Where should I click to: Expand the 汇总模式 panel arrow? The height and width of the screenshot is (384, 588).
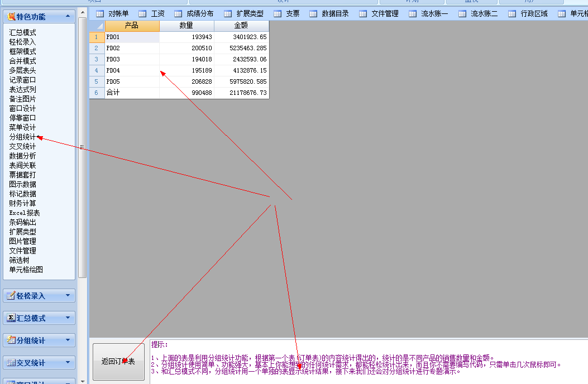(x=68, y=318)
